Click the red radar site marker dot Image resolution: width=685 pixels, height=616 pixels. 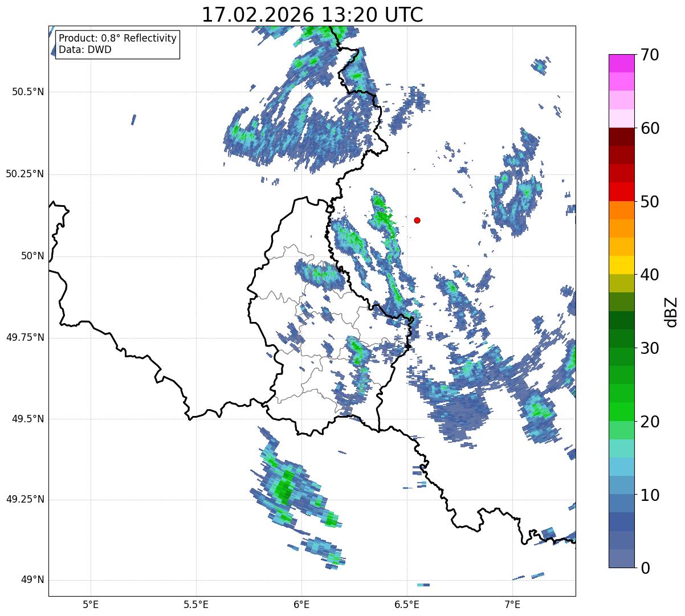417,220
